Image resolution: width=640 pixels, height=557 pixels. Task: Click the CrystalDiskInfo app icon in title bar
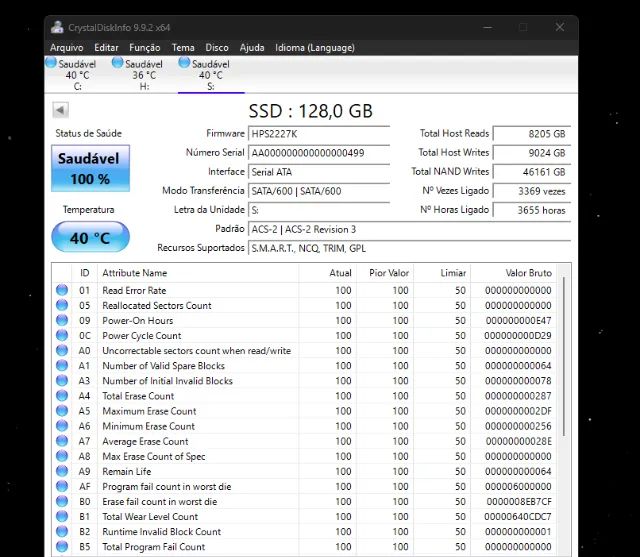tap(57, 27)
